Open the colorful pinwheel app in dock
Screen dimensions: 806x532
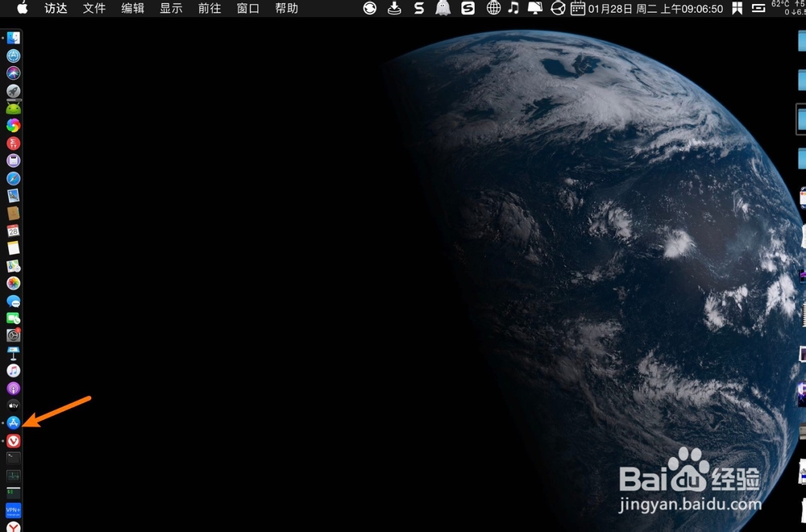pyautogui.click(x=14, y=126)
